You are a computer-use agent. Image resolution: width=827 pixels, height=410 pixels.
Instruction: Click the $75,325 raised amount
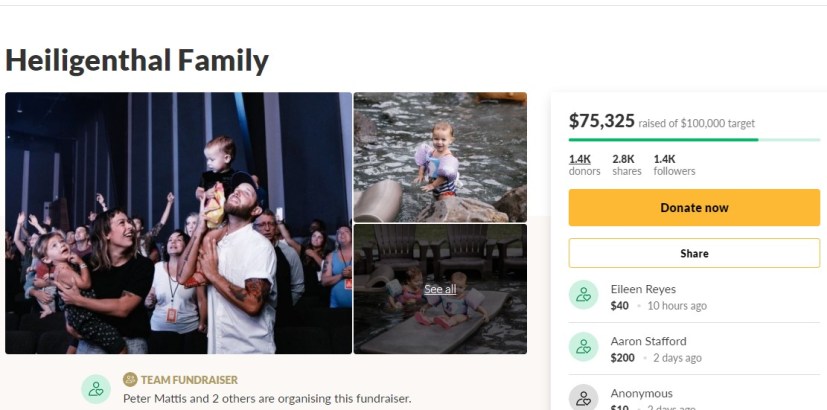click(x=602, y=121)
